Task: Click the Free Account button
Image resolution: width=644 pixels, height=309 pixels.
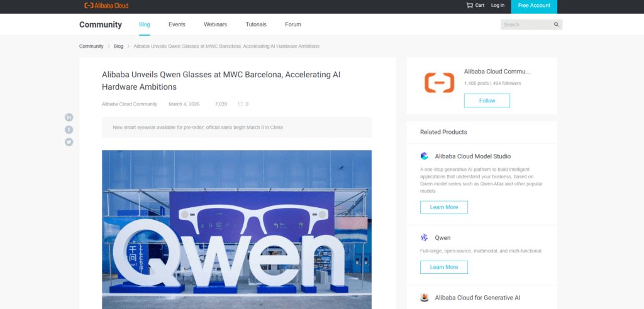Action: pyautogui.click(x=535, y=6)
